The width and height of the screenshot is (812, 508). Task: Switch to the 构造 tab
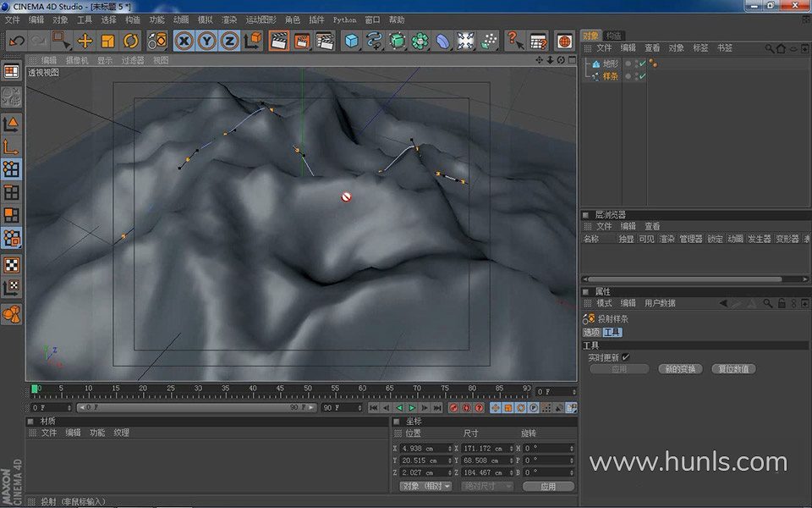(x=614, y=36)
